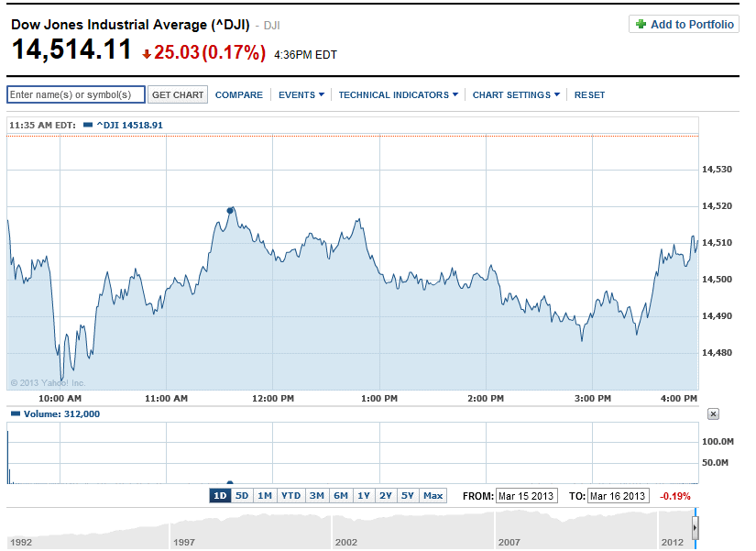Switch to the 5D time range
Image resolution: width=756 pixels, height=551 pixels.
tap(242, 496)
